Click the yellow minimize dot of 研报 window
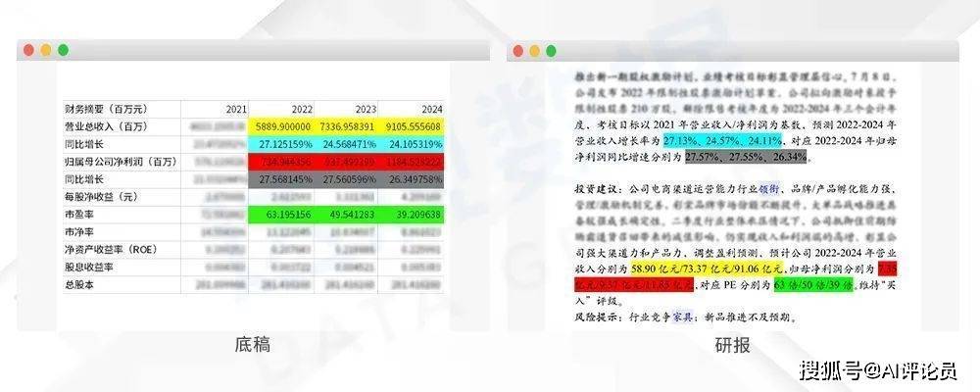980x392 pixels. 535,51
